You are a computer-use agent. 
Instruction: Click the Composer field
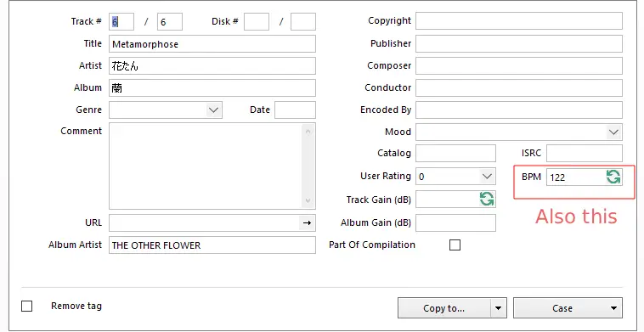pyautogui.click(x=519, y=65)
